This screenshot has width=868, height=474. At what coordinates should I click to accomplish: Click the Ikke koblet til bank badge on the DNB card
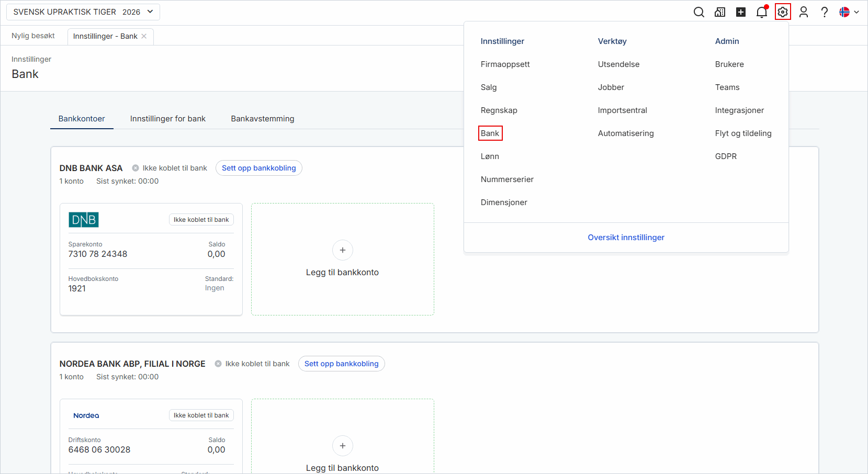[201, 220]
